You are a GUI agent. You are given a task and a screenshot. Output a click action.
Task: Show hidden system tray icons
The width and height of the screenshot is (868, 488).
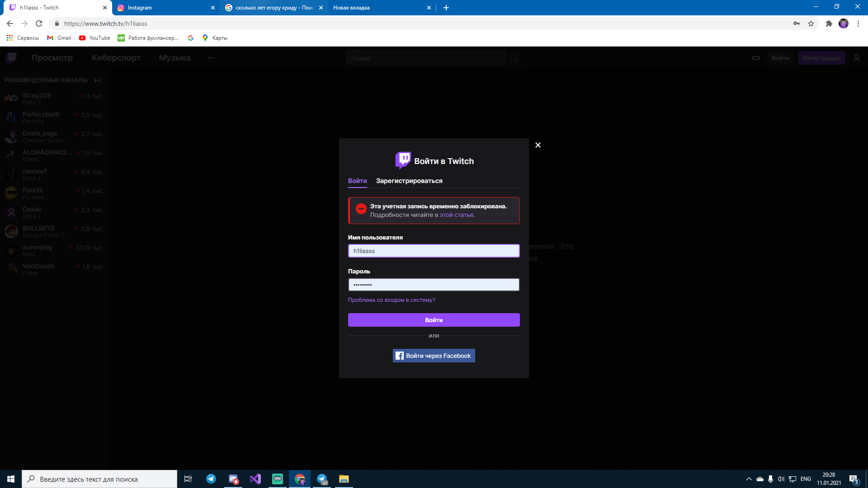click(749, 479)
